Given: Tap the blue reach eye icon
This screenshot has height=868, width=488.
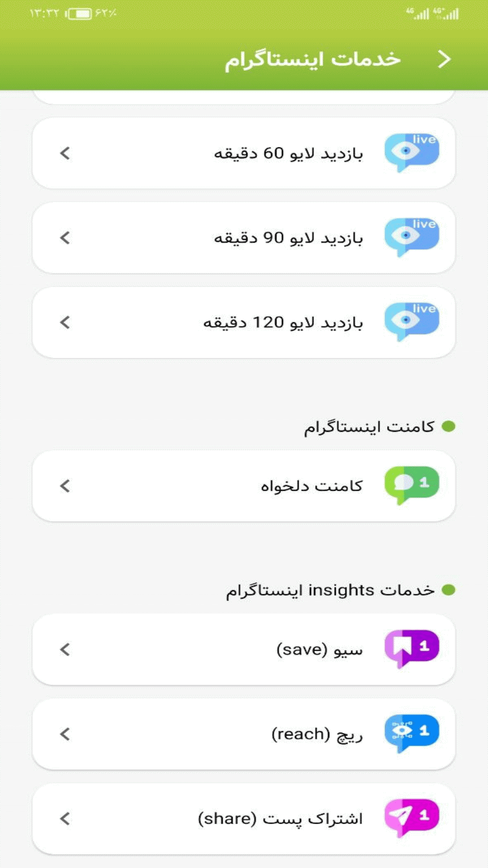Looking at the screenshot, I should (412, 733).
